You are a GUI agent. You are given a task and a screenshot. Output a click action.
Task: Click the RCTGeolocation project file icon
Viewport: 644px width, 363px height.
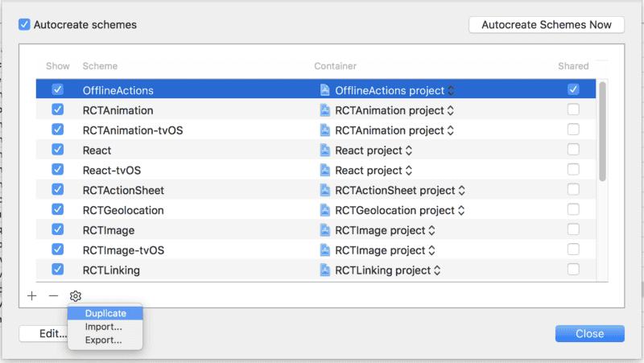point(325,210)
